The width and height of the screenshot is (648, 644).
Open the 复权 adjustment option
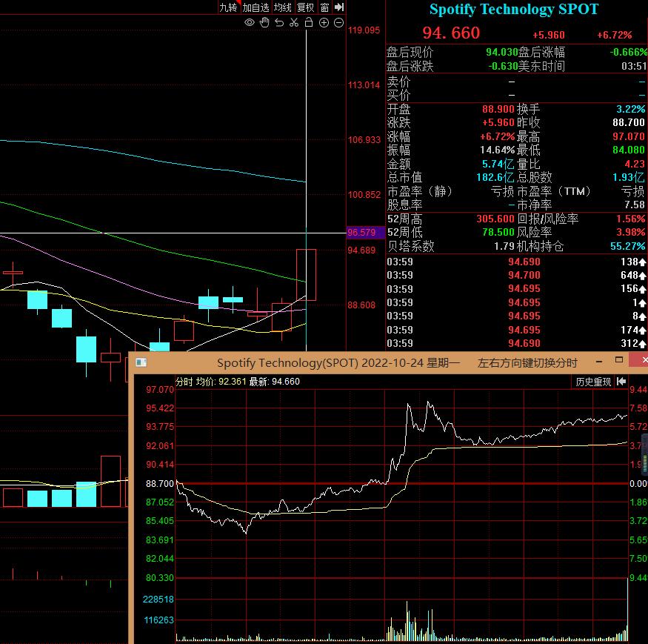point(306,7)
